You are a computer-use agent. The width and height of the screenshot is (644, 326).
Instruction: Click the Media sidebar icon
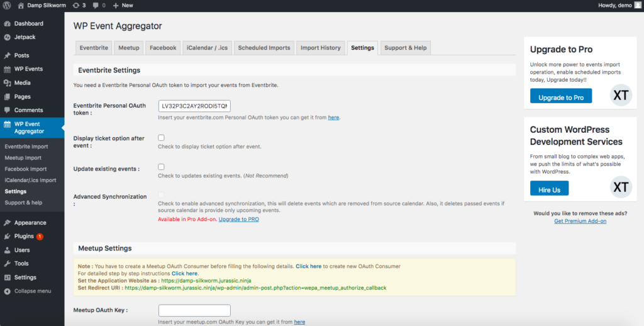tap(7, 82)
